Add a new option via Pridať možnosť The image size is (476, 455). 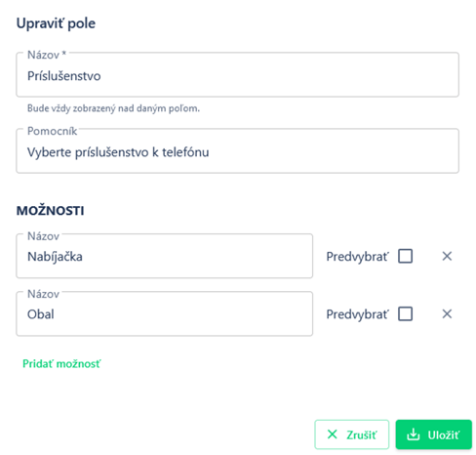[61, 363]
